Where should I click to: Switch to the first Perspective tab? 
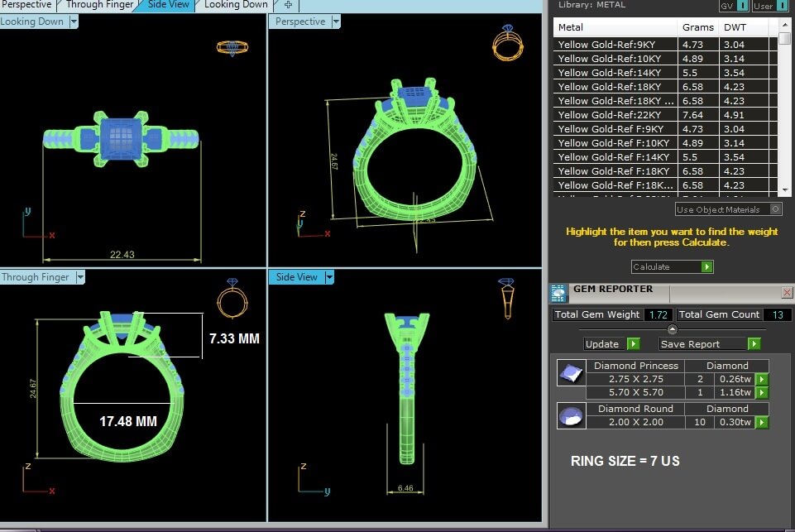(x=26, y=5)
